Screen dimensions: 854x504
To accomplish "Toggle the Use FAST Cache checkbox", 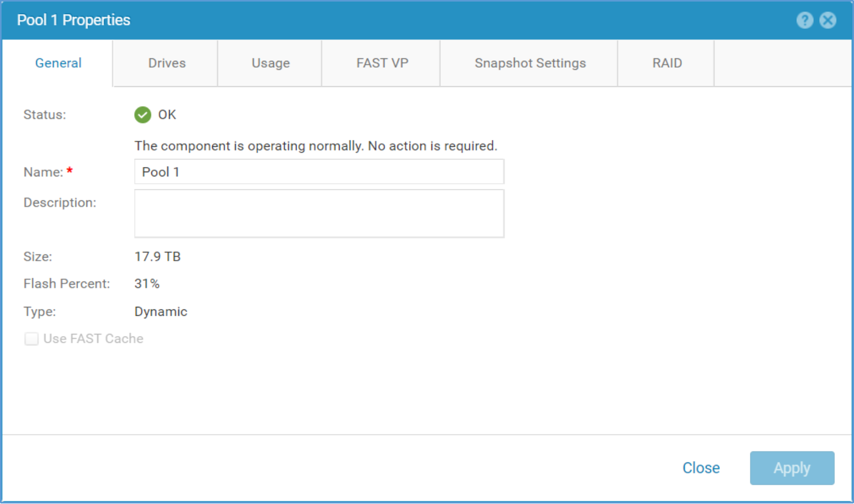I will click(31, 339).
